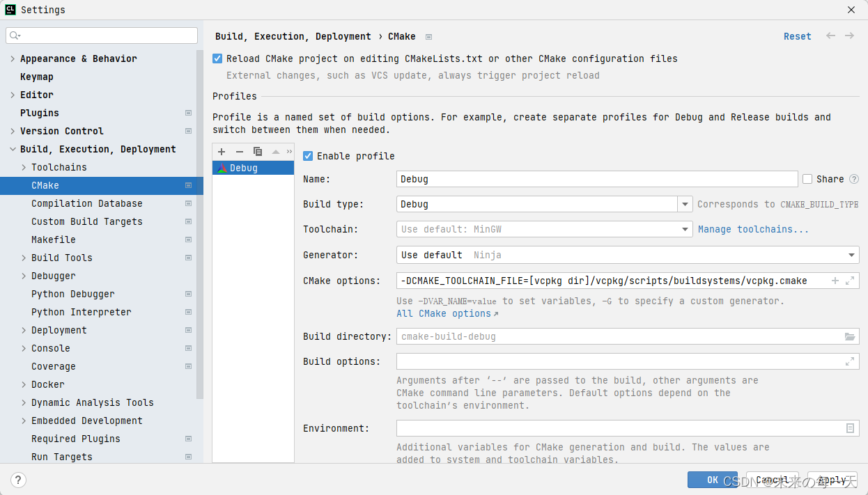Expand the Debugger tree node
Viewport: 868px width, 495px height.
(24, 276)
